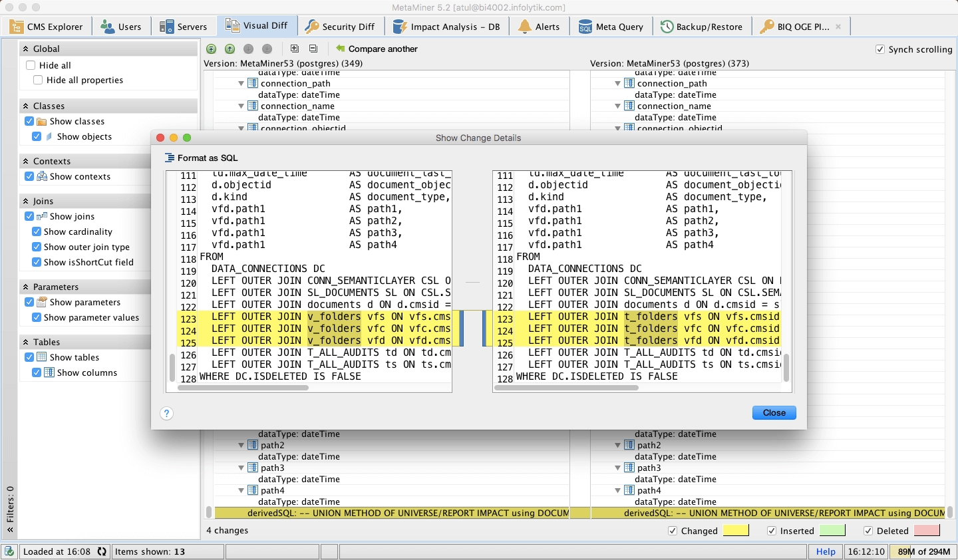Screen dimensions: 958x560
Task: Open the Users tab
Action: pyautogui.click(x=121, y=27)
